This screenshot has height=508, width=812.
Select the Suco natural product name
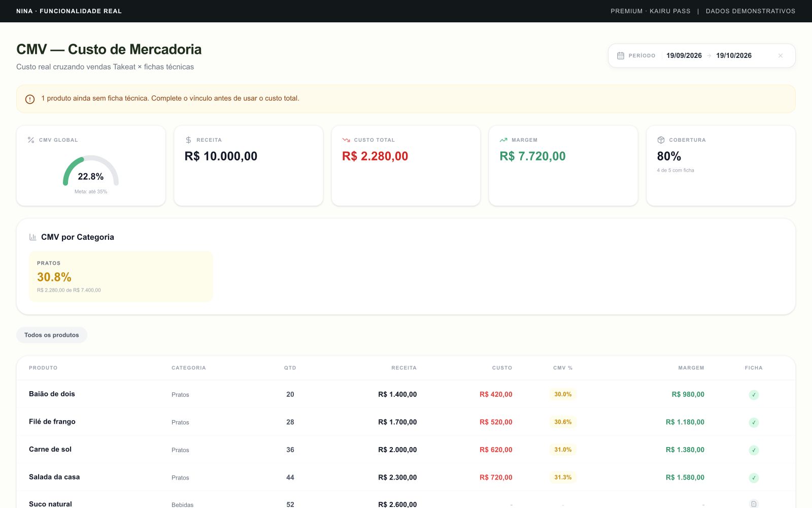(50, 504)
